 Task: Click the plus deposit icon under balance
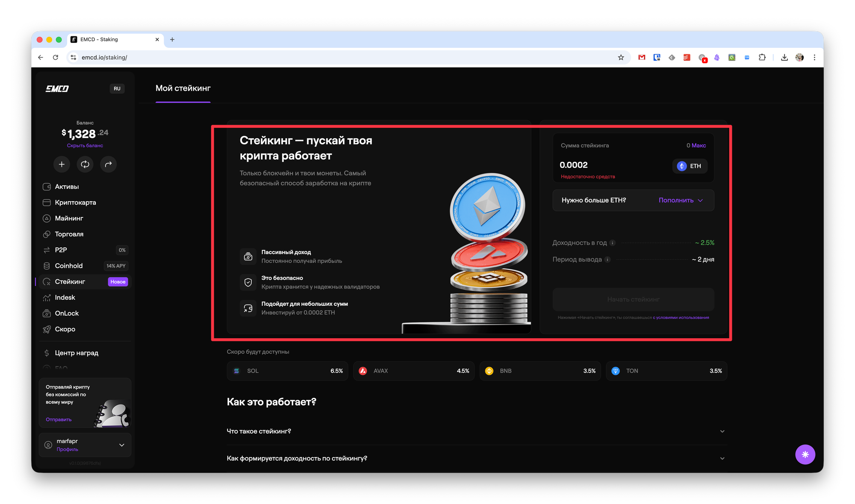[x=62, y=164]
